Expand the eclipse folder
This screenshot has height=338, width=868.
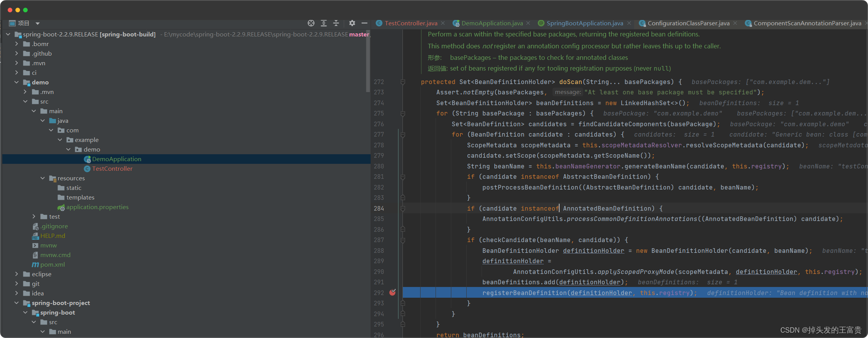click(17, 274)
